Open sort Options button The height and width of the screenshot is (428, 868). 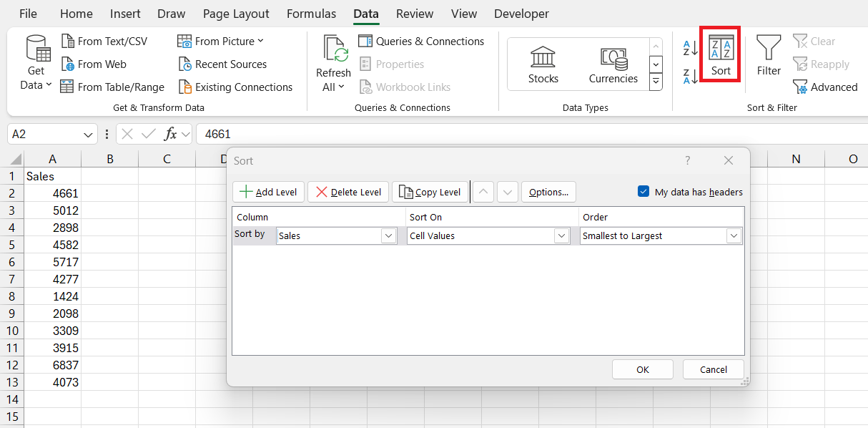(548, 192)
